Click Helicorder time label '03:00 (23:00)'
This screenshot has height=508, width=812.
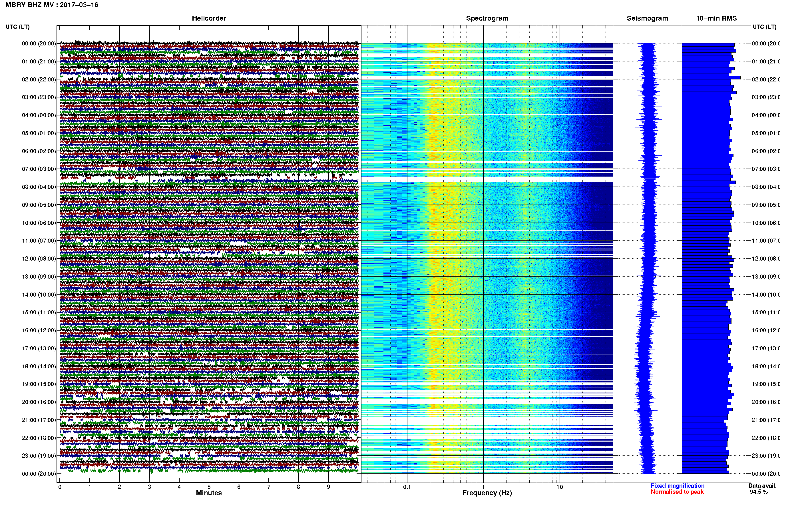tap(39, 97)
